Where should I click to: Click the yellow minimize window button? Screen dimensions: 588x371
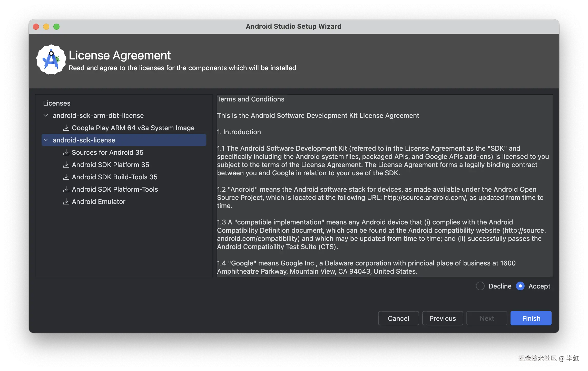tap(46, 27)
